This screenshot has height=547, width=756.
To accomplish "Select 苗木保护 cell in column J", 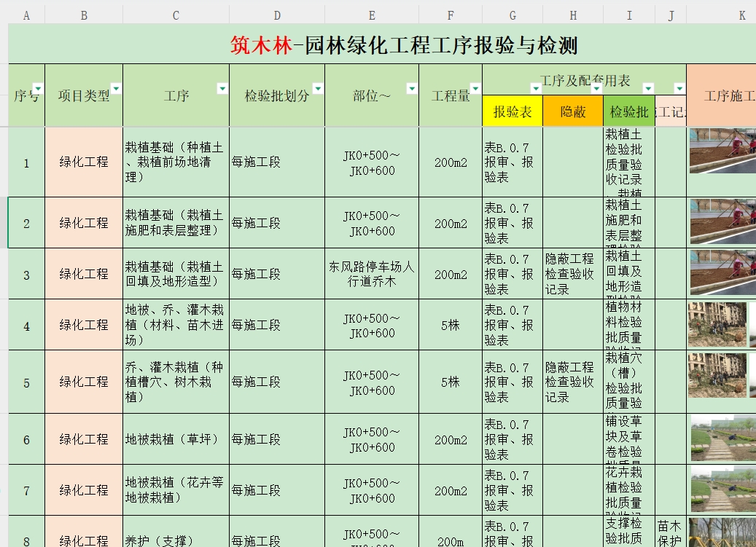I will (x=671, y=532).
